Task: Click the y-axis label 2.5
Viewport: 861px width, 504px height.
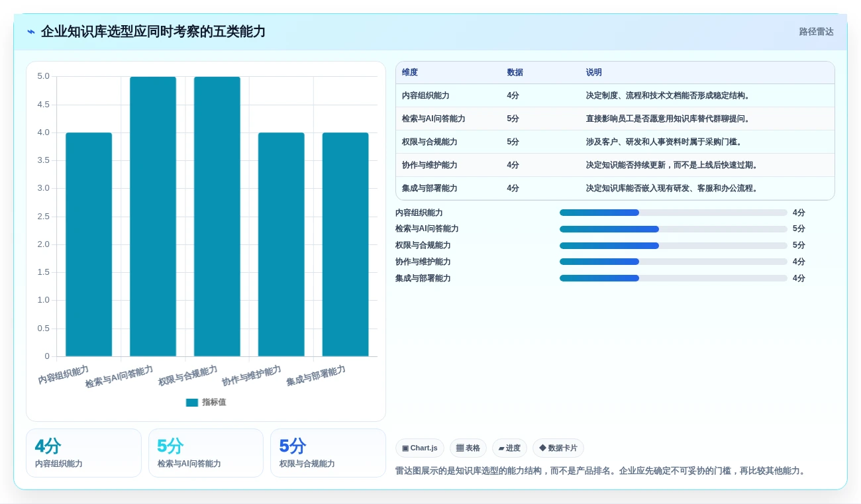Action: coord(43,217)
